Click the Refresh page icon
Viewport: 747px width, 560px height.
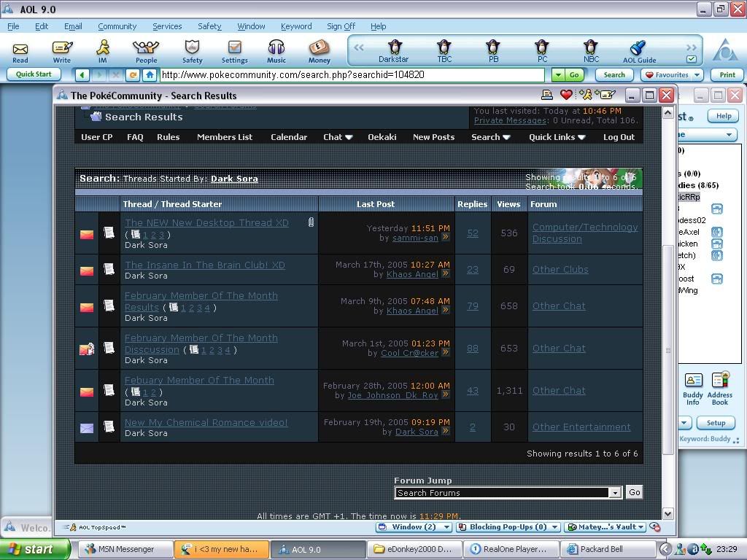pyautogui.click(x=133, y=75)
